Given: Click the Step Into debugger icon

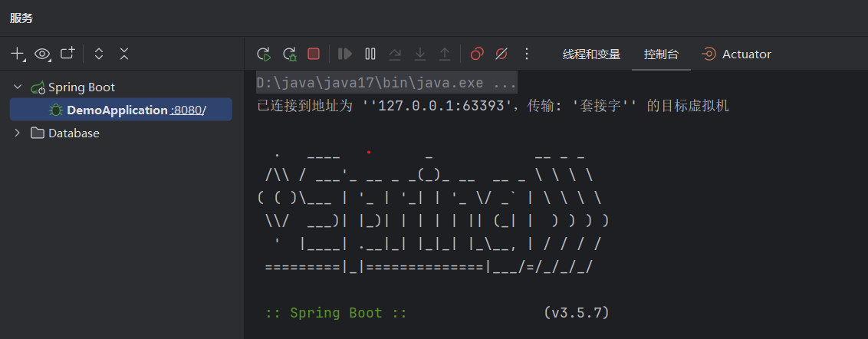Looking at the screenshot, I should coord(420,54).
